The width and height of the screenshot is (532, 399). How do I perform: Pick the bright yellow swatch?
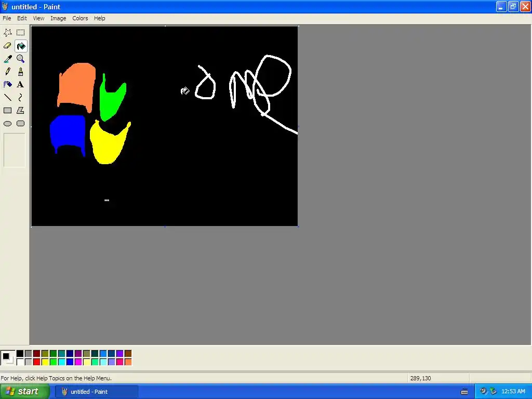coord(45,362)
